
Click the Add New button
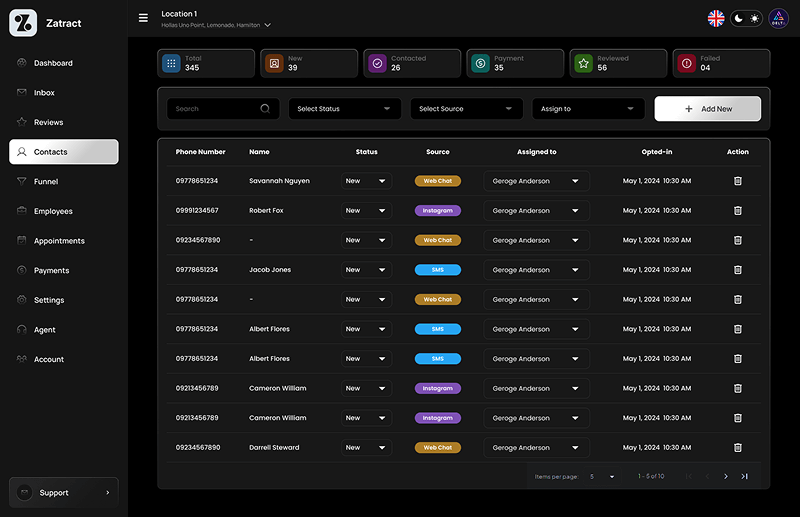click(707, 109)
